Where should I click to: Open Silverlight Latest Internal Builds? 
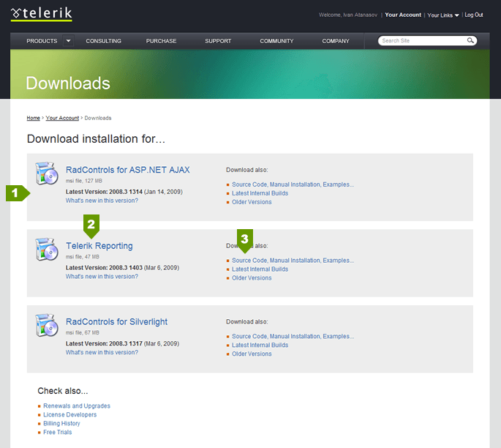point(260,345)
